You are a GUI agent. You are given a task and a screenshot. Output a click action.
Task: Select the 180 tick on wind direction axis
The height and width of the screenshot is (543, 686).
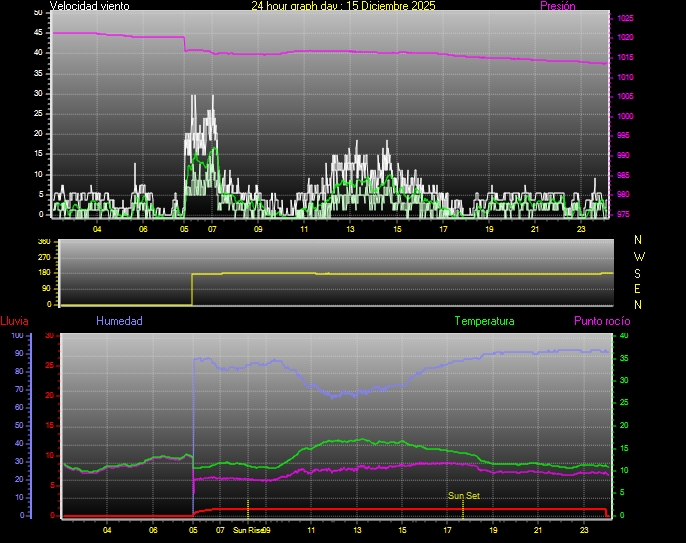coord(43,273)
